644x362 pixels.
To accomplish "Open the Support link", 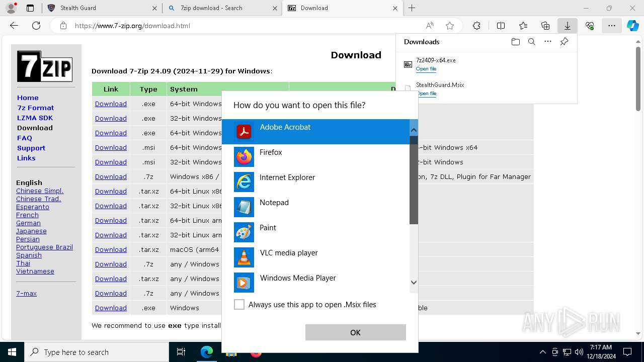I will (31, 148).
